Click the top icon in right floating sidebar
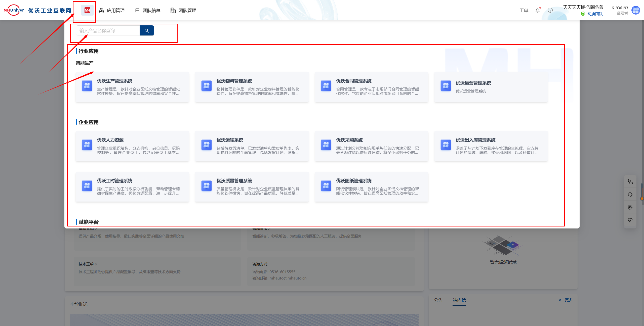Viewport: 644px width, 326px height. (x=630, y=182)
